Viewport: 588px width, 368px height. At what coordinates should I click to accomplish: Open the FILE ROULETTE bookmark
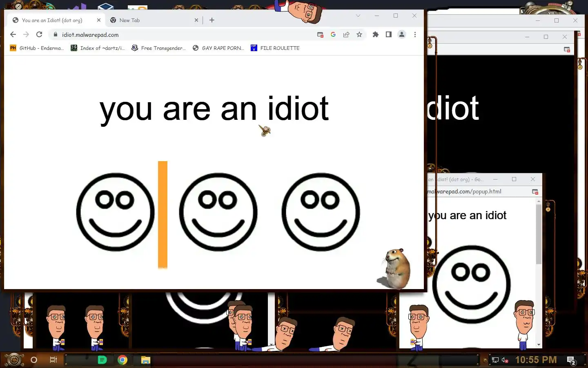(x=275, y=48)
